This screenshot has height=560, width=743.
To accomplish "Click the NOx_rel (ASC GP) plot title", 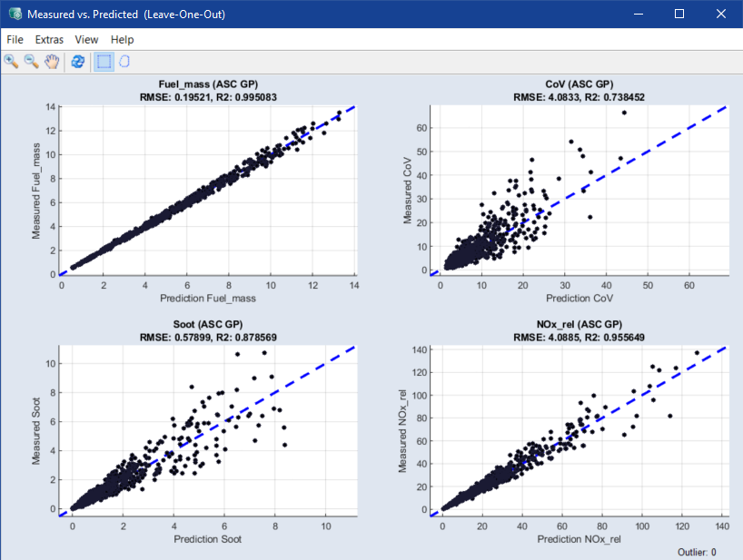I will coord(580,324).
